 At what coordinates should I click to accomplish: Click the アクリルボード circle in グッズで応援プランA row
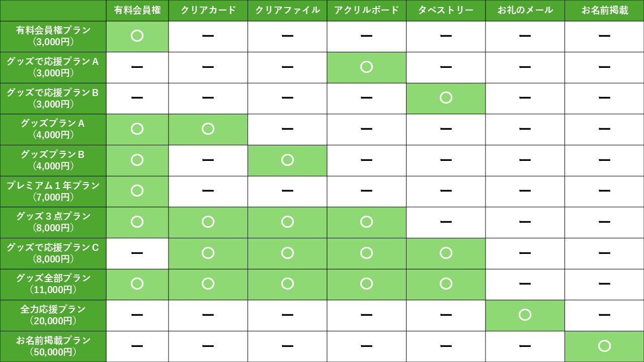tap(366, 67)
